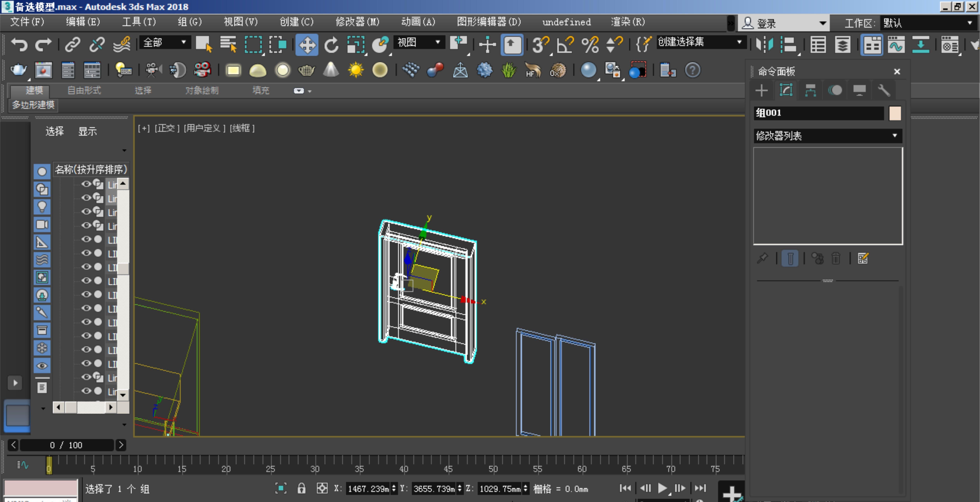Open the 编辑(E) menu
Image resolution: width=980 pixels, height=502 pixels.
83,22
